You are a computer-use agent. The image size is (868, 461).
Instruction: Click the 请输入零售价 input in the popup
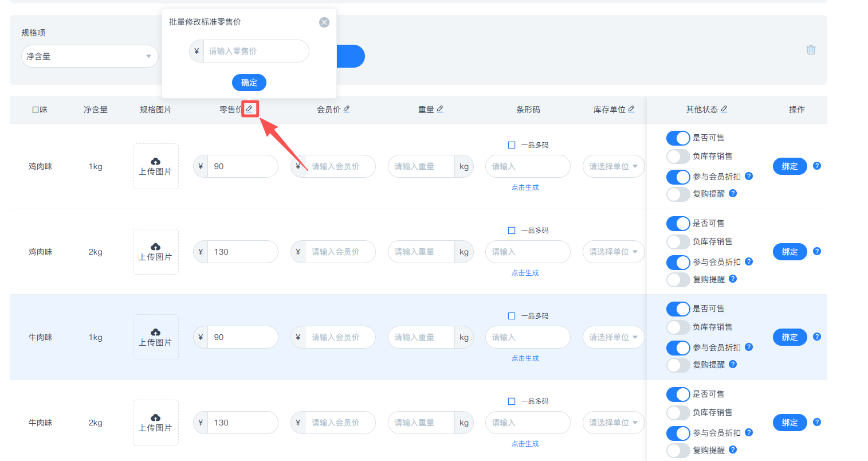point(256,51)
